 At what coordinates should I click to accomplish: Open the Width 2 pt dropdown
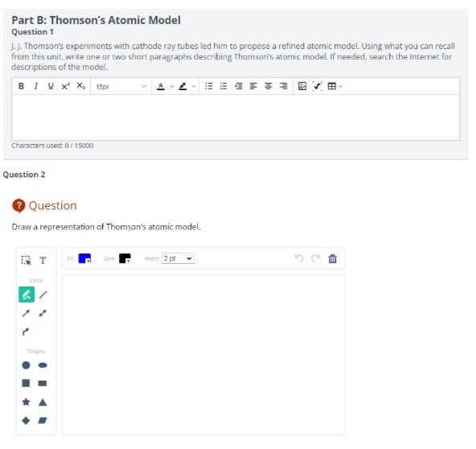point(178,258)
